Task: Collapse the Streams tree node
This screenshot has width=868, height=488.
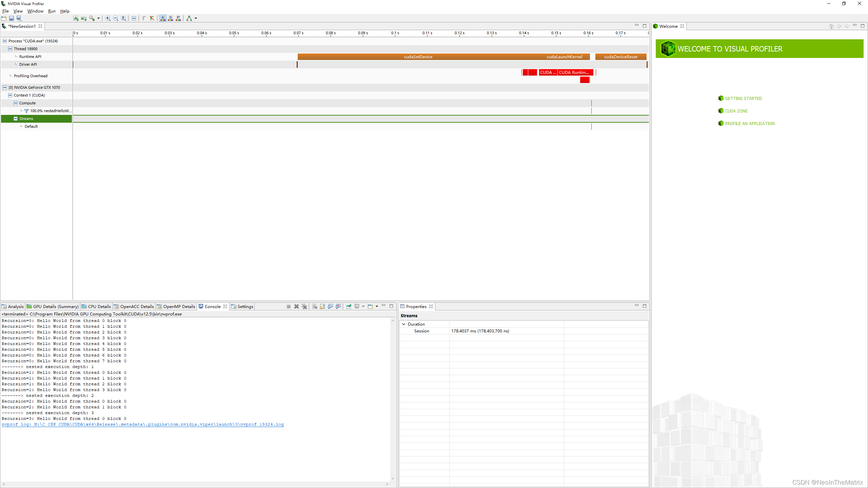Action: [x=16, y=119]
